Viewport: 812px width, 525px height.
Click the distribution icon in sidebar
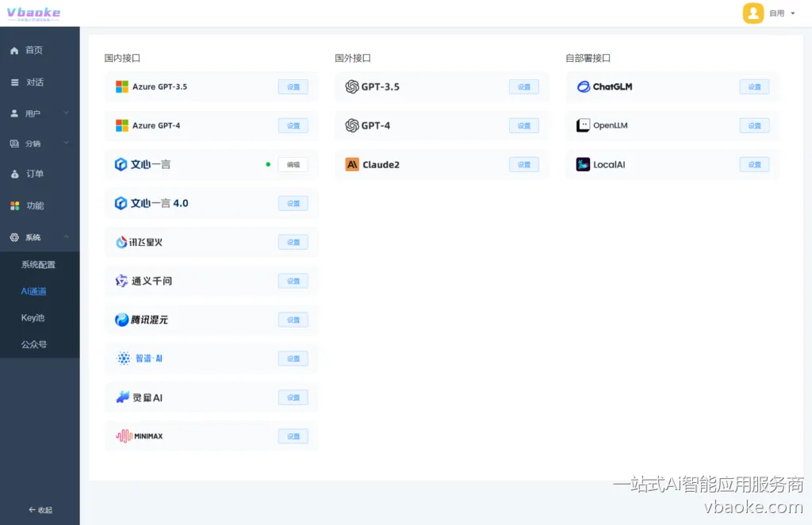pos(14,144)
